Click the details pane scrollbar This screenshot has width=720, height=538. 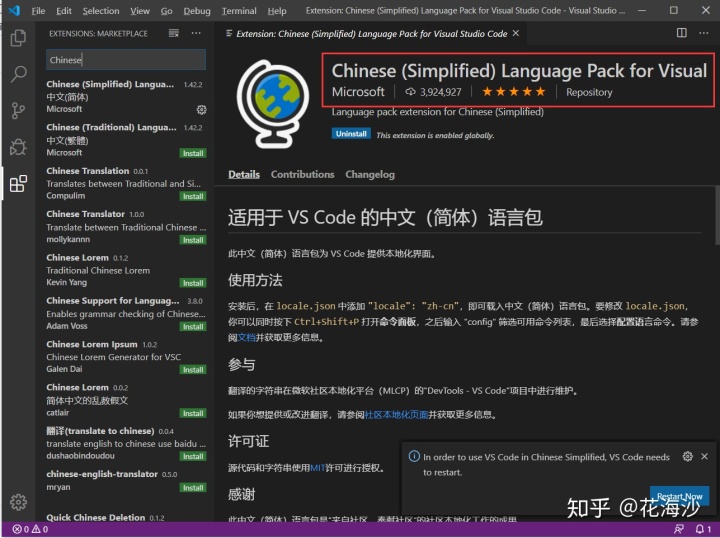(x=717, y=216)
